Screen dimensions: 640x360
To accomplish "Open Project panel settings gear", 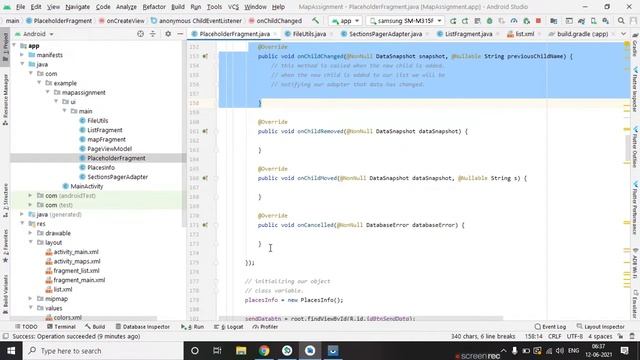I will click(168, 34).
